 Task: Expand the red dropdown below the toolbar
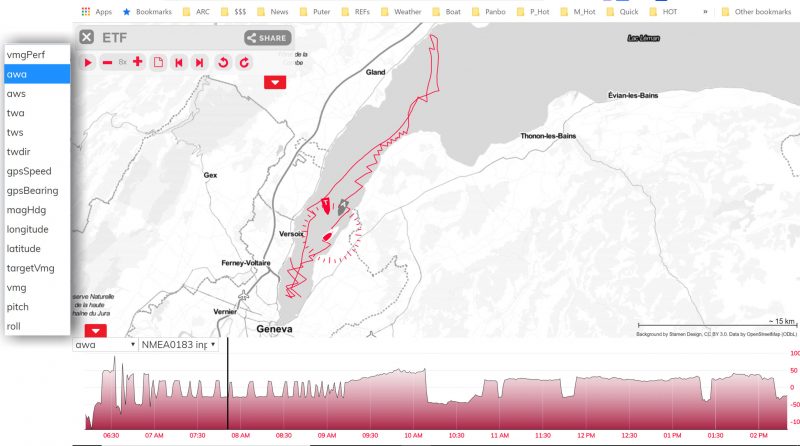click(275, 82)
